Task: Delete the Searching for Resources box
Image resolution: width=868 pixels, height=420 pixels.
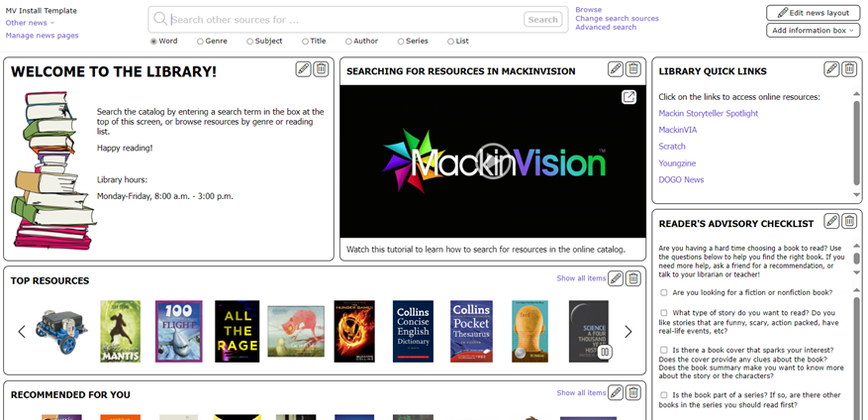Action: (633, 69)
